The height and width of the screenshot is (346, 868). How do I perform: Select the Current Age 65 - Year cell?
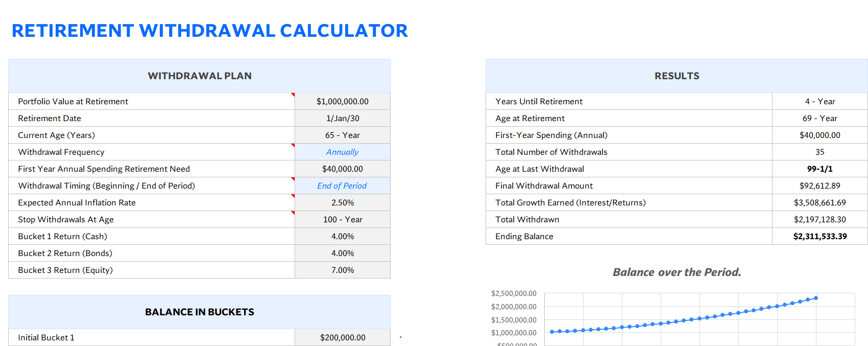(x=343, y=135)
